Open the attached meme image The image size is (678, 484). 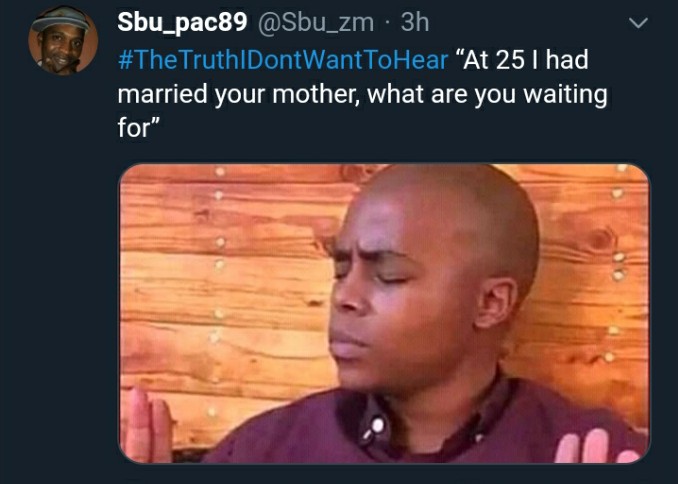tap(384, 313)
